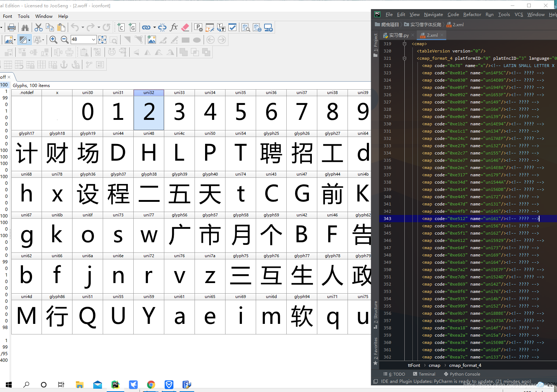Image resolution: width=557 pixels, height=392 pixels.
Task: Click the fit to window arrows icon
Action: coord(102,40)
